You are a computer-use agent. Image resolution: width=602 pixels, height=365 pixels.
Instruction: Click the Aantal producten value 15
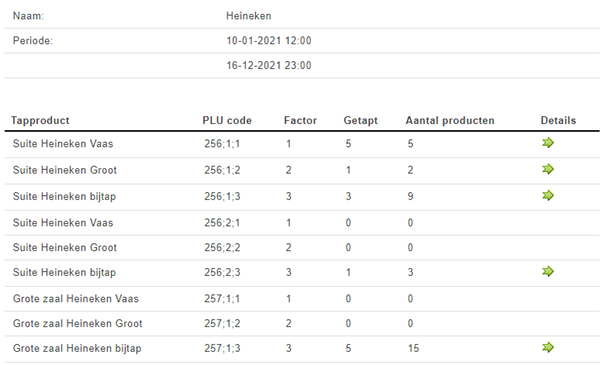(x=413, y=348)
